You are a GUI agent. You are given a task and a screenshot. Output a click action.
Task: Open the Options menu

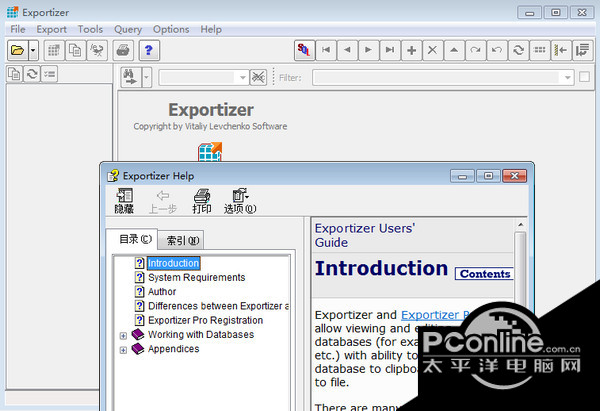171,29
